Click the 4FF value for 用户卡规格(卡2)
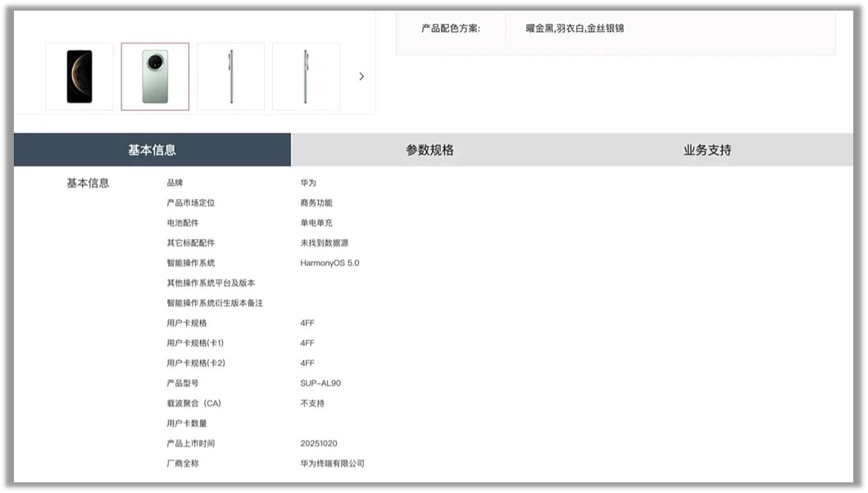The width and height of the screenshot is (868, 493). (x=307, y=363)
